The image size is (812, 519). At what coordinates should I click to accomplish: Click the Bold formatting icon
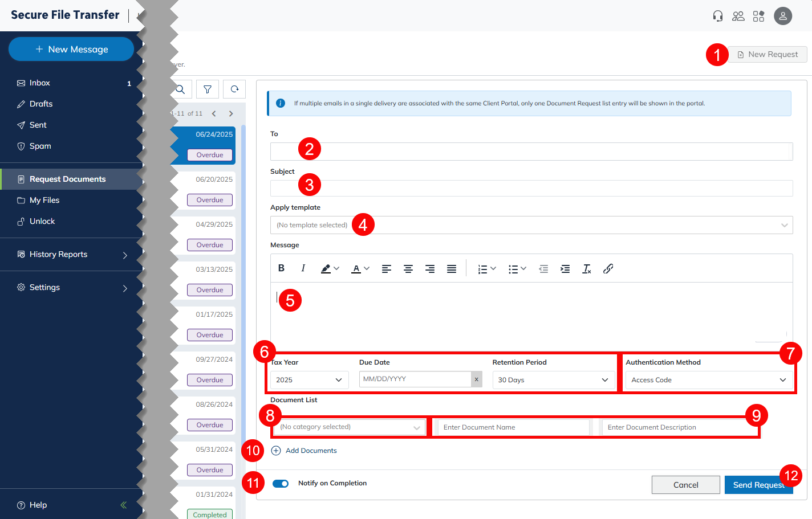pos(281,268)
